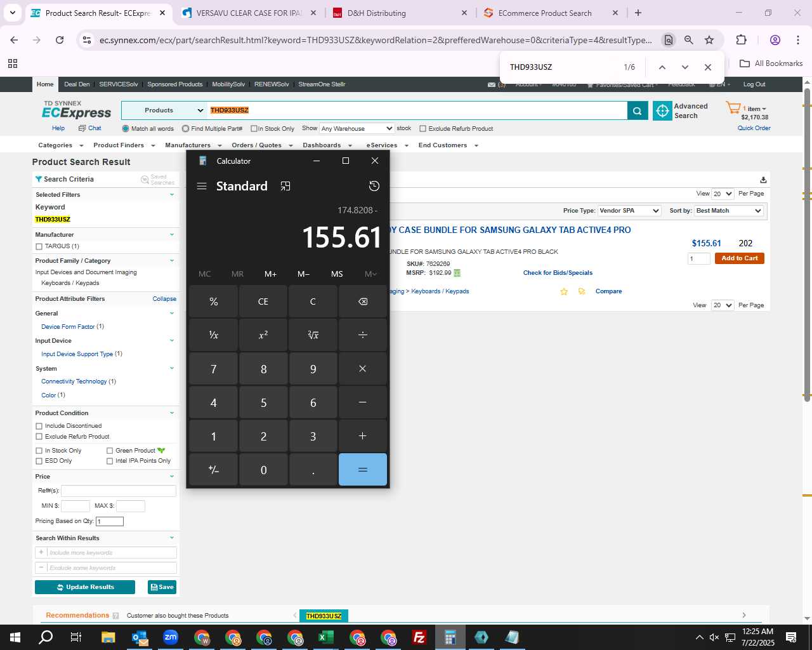Click the backspace key in Calculator
812x650 pixels.
[363, 302]
